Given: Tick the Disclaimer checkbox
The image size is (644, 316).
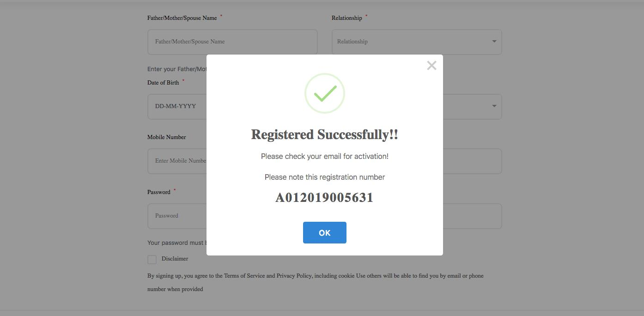Looking at the screenshot, I should [152, 259].
